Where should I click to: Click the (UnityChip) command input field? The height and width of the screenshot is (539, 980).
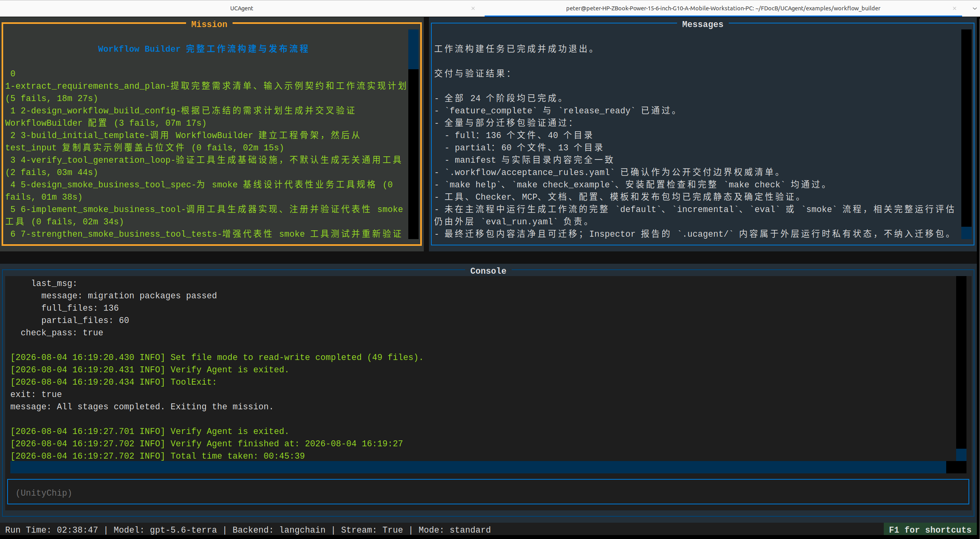point(488,492)
